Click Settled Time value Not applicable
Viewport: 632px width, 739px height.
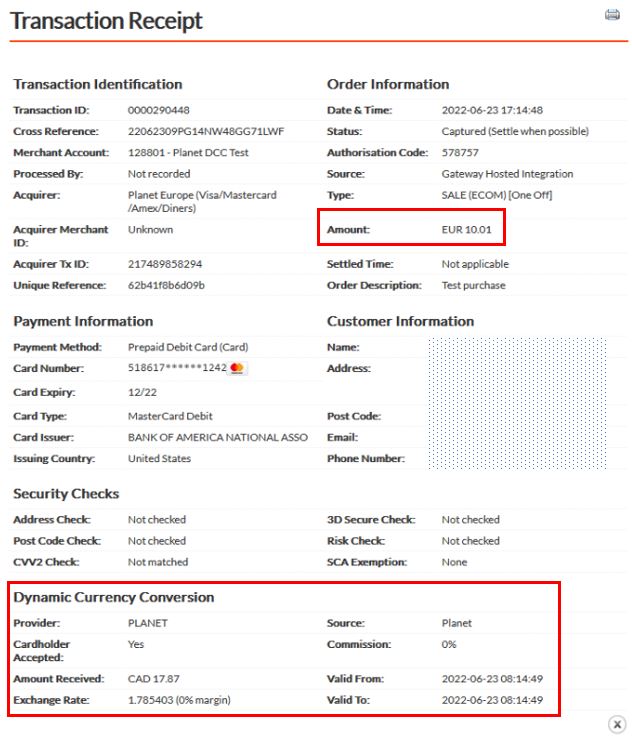pos(475,264)
